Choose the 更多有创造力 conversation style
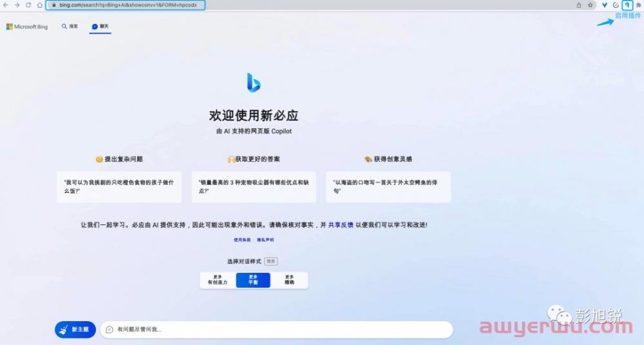 [x=218, y=280]
